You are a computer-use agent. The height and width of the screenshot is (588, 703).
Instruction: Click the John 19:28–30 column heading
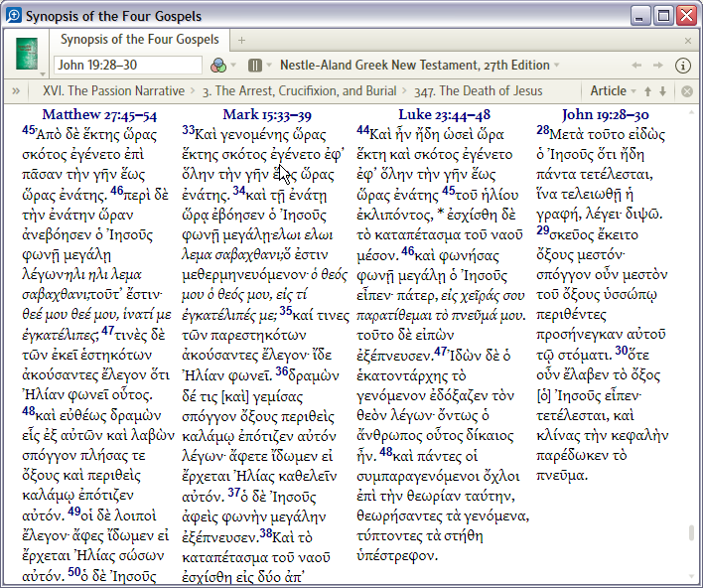click(x=606, y=115)
